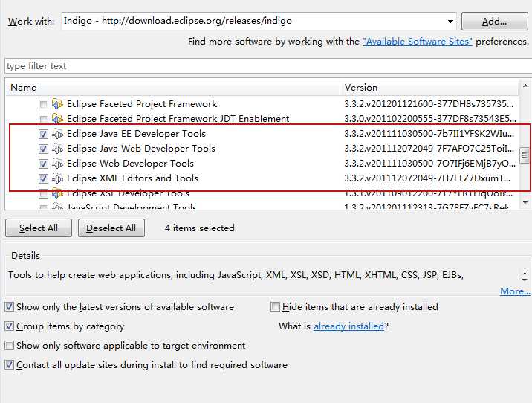Click the Eclipse XSL Developer Tools icon

click(x=57, y=193)
